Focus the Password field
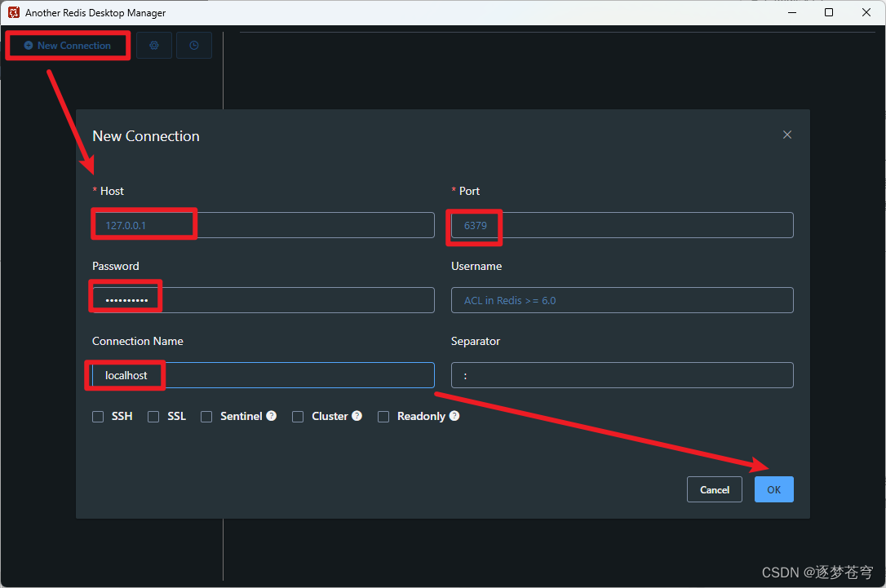The image size is (886, 588). point(264,300)
